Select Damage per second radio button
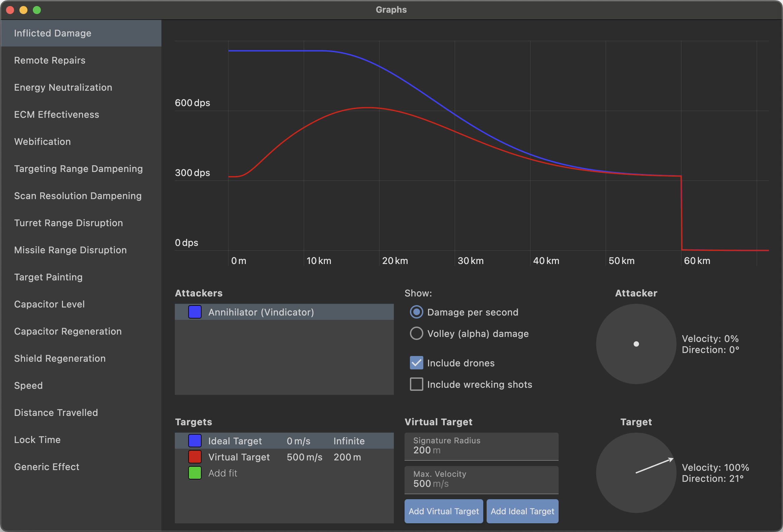 click(416, 312)
